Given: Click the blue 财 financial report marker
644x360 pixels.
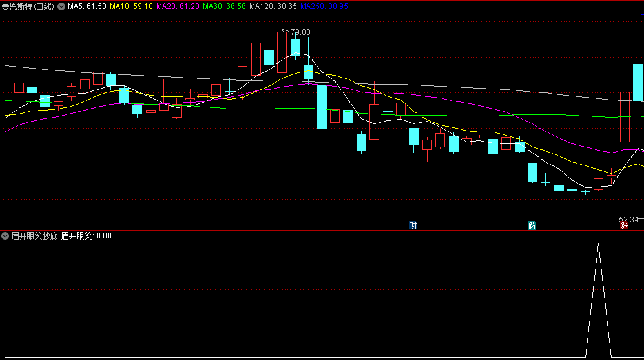Looking at the screenshot, I should tap(413, 226).
